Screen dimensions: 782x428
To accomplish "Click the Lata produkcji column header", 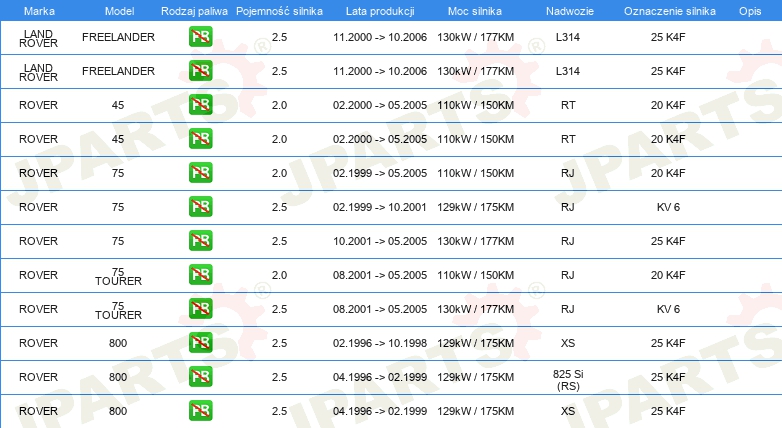I will (x=380, y=11).
